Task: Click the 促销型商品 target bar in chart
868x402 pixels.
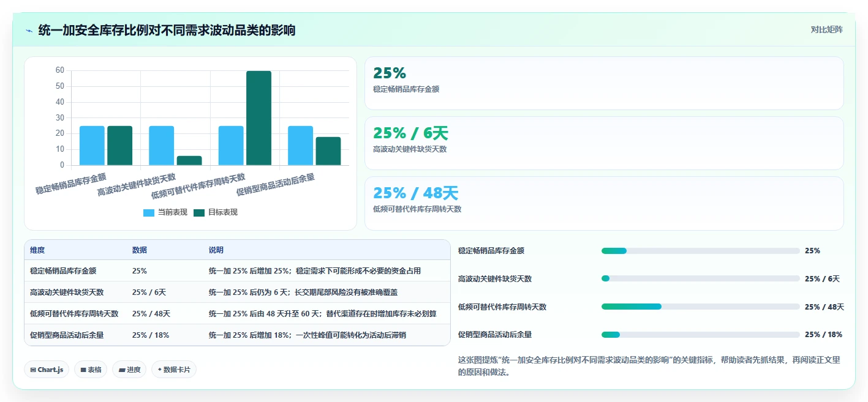Action: click(328, 151)
